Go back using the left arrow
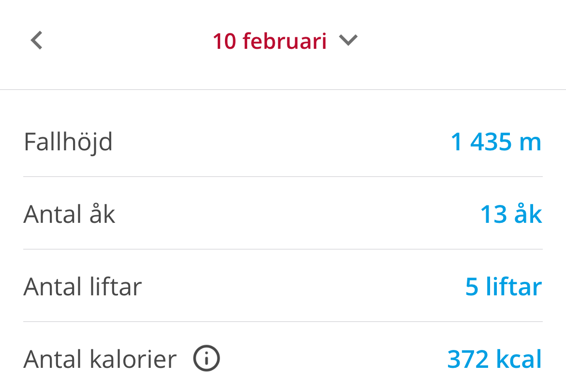 click(x=36, y=40)
